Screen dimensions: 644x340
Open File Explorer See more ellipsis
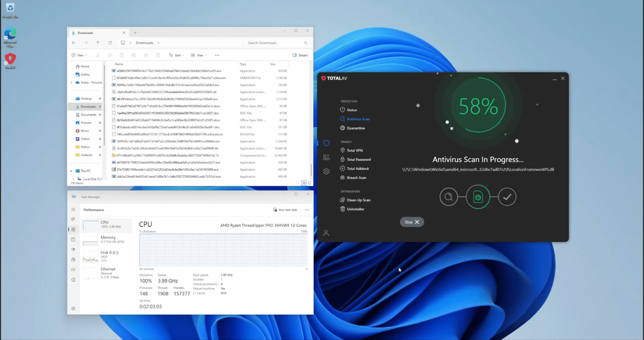click(217, 55)
